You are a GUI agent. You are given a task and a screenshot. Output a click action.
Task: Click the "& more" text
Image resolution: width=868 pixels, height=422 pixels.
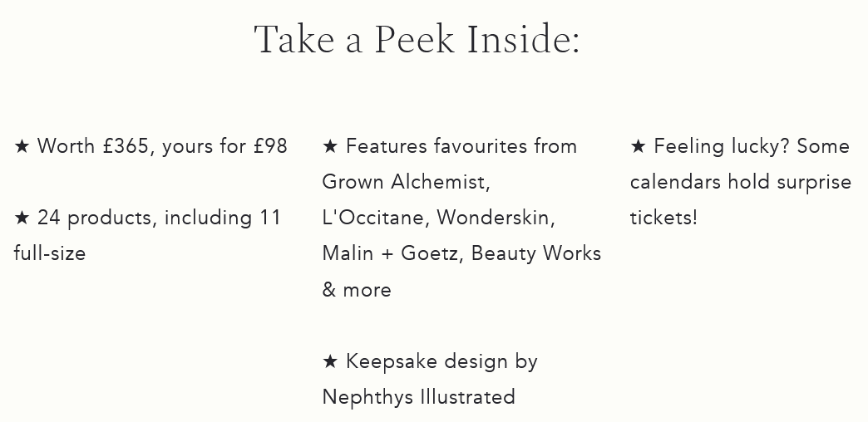(357, 290)
